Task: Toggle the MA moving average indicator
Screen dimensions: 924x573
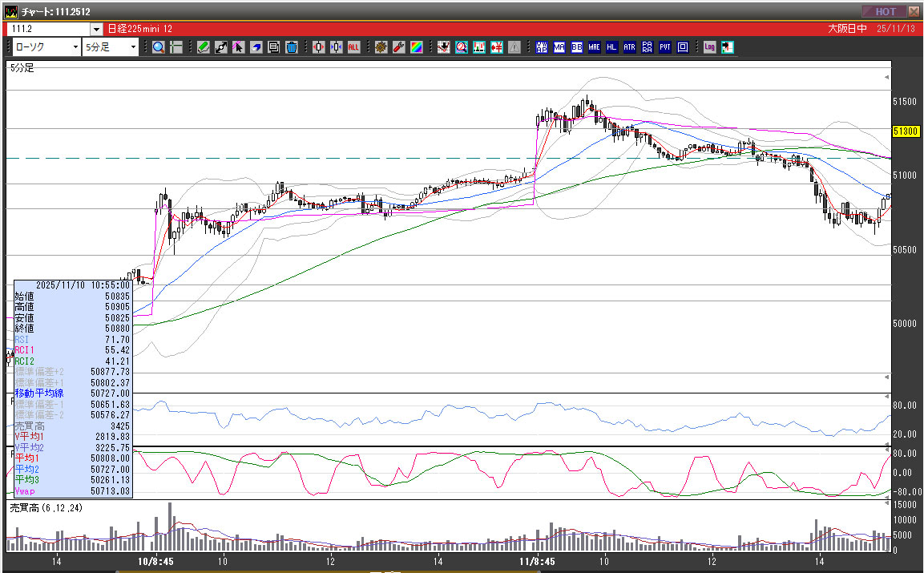Action: pos(559,47)
